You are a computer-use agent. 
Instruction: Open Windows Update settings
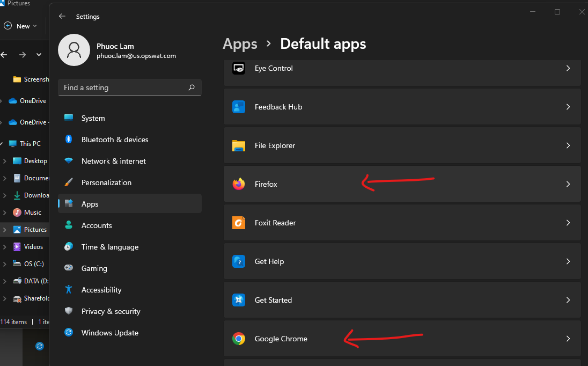(x=130, y=333)
